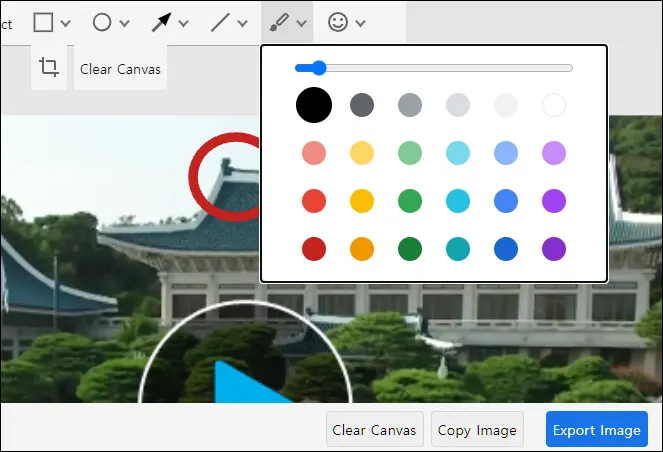Pick the light cyan pastel swatch
This screenshot has width=663, height=452.
click(458, 153)
